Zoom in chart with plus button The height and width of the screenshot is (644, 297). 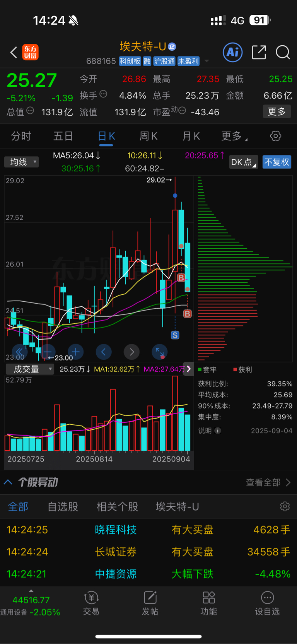click(x=75, y=352)
